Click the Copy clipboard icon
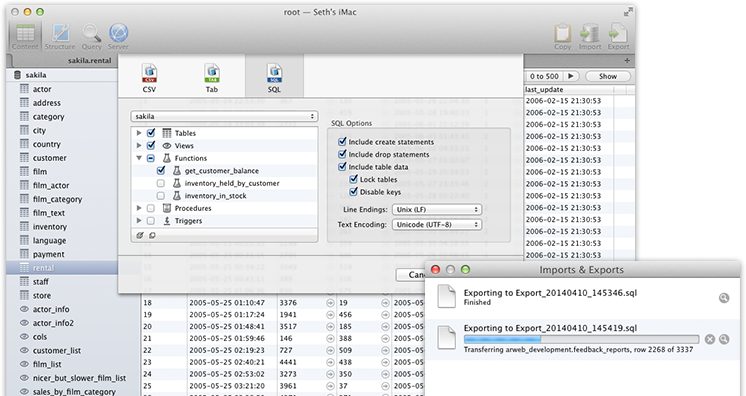This screenshot has width=746, height=396. pyautogui.click(x=562, y=36)
